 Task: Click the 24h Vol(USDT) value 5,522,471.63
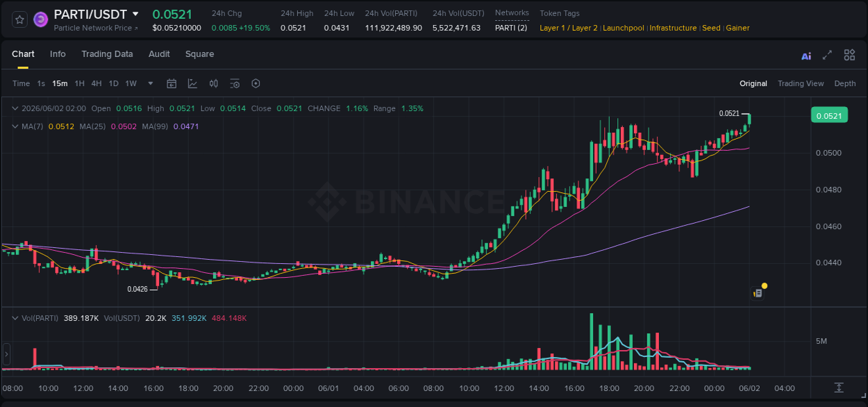[x=456, y=28]
